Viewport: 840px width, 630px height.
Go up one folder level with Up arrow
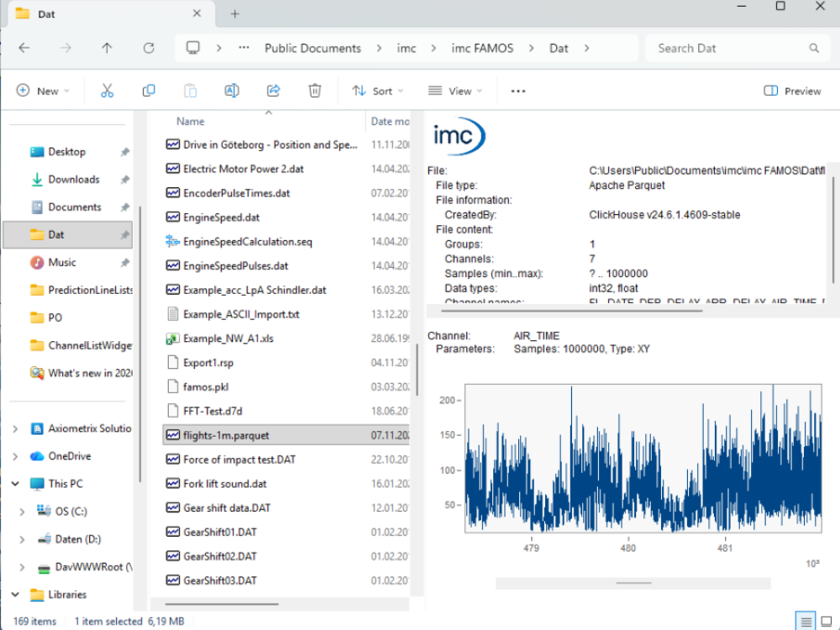click(107, 48)
